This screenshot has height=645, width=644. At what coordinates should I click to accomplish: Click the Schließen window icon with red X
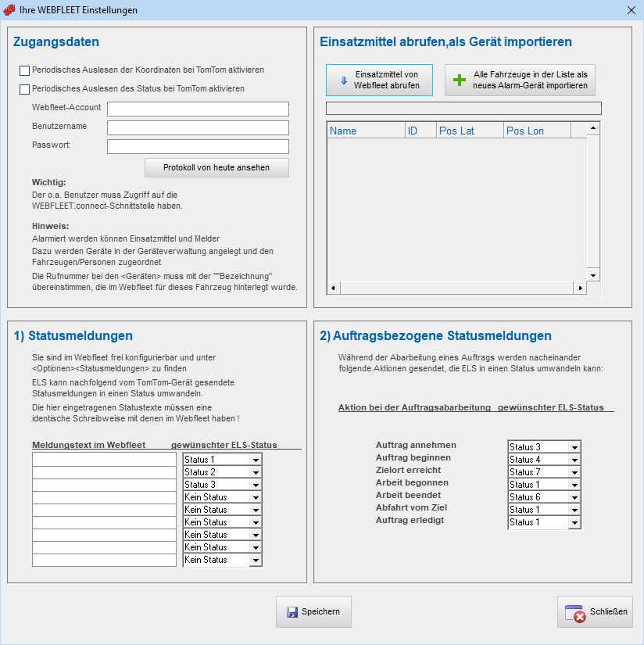click(575, 613)
